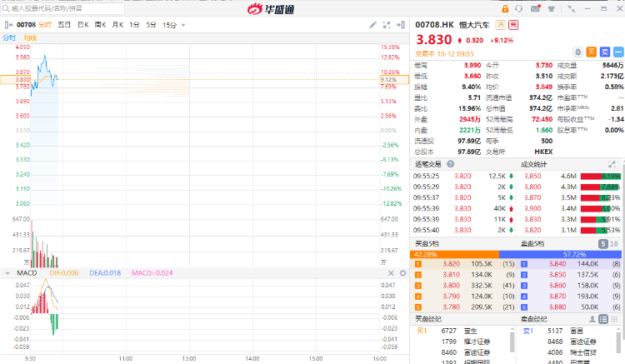
Task: Open the lock screen icon in title bar
Action: point(505,8)
